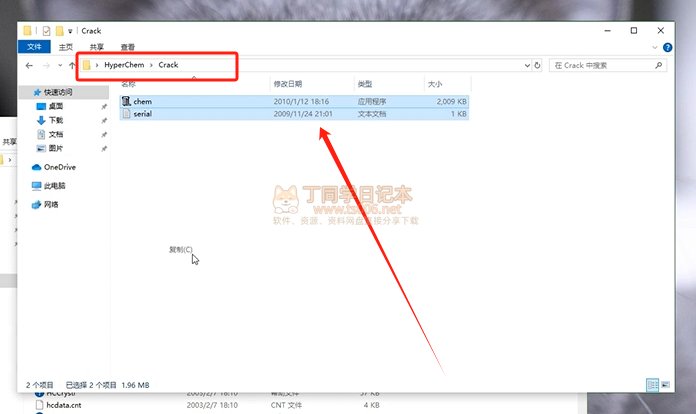Click the search magnifier icon
Image resolution: width=696 pixels, height=414 pixels.
click(659, 65)
